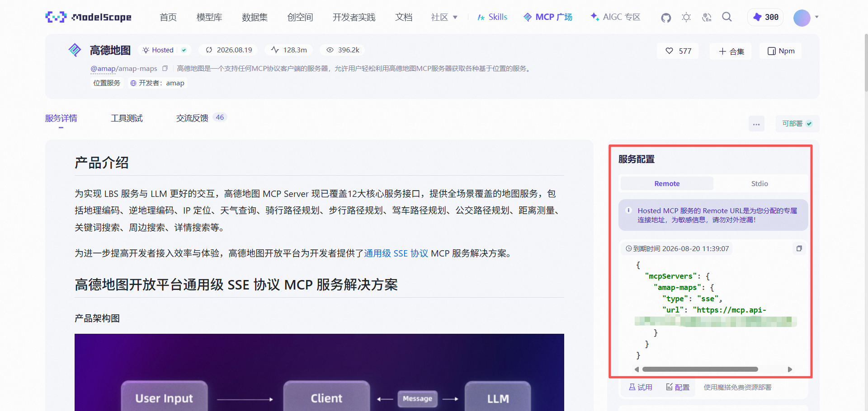This screenshot has height=411, width=868.
Task: Open the GitHub icon link
Action: (x=666, y=18)
